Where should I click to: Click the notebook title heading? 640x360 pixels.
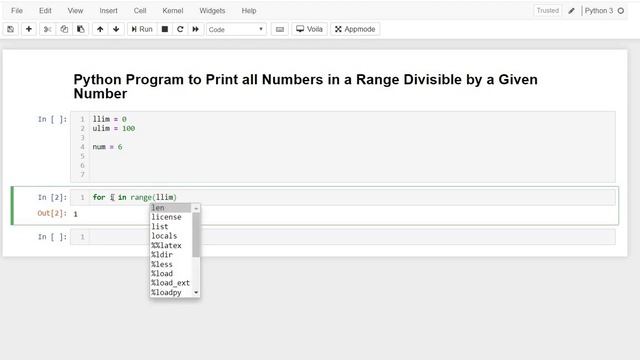coord(305,86)
